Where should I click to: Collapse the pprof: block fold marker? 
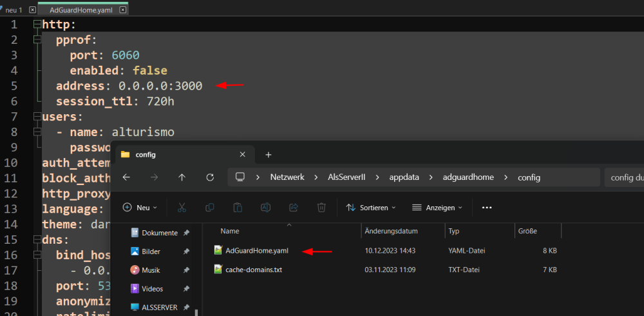click(x=37, y=40)
